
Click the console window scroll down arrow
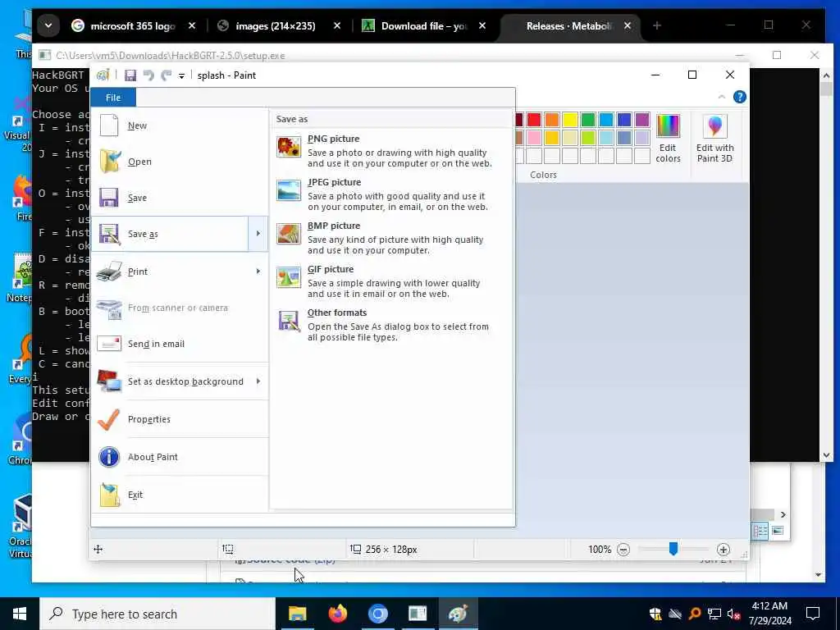(x=826, y=455)
